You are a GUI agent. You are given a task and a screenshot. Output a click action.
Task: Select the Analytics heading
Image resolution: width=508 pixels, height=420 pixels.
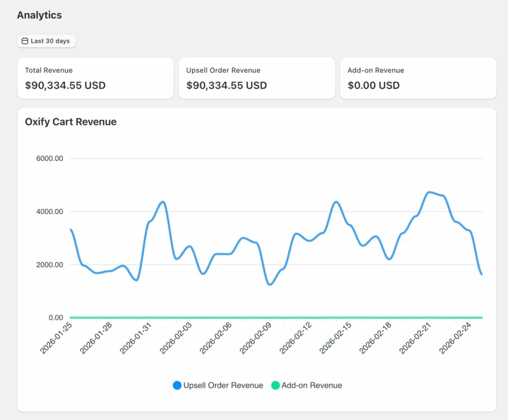[x=40, y=15]
